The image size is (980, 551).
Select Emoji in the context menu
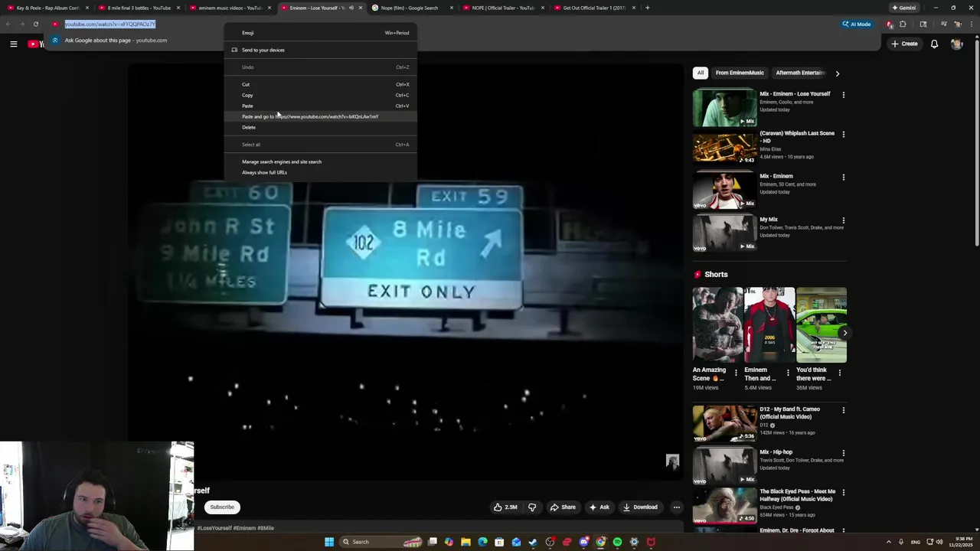click(x=321, y=33)
